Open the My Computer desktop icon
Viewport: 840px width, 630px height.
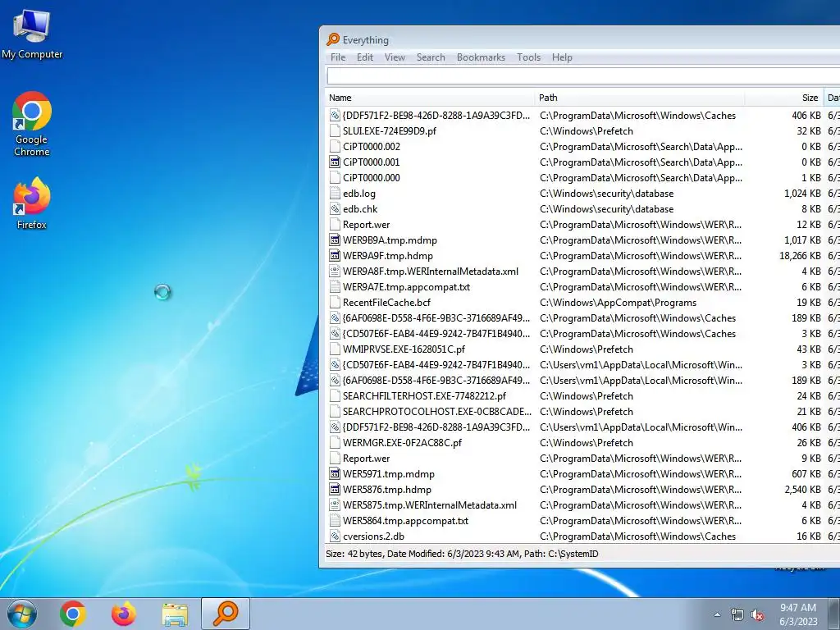[32, 33]
